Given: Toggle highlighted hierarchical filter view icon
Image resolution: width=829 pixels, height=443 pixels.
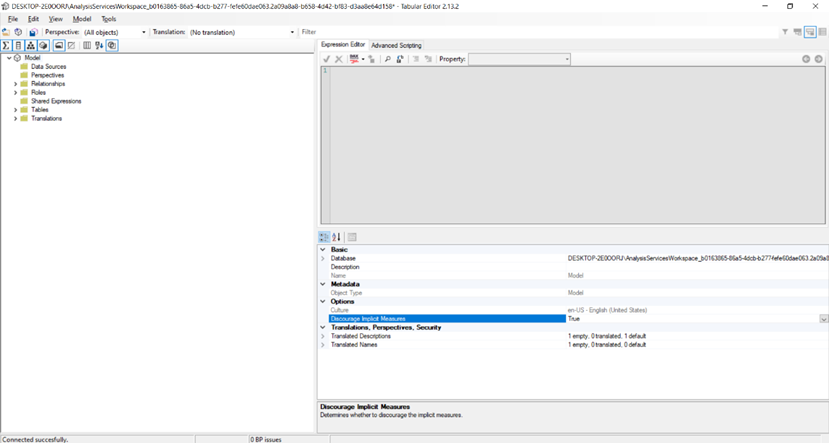Looking at the screenshot, I should pos(810,32).
